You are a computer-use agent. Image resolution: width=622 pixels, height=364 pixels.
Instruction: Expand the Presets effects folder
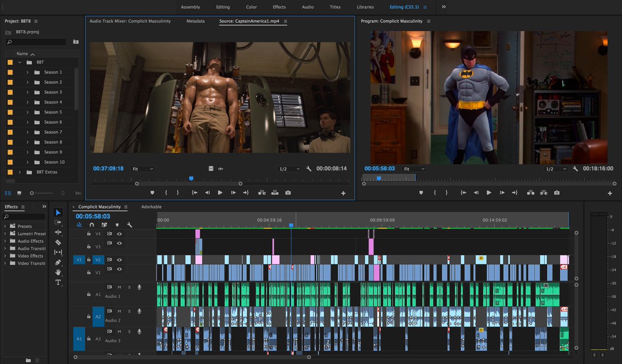point(5,226)
